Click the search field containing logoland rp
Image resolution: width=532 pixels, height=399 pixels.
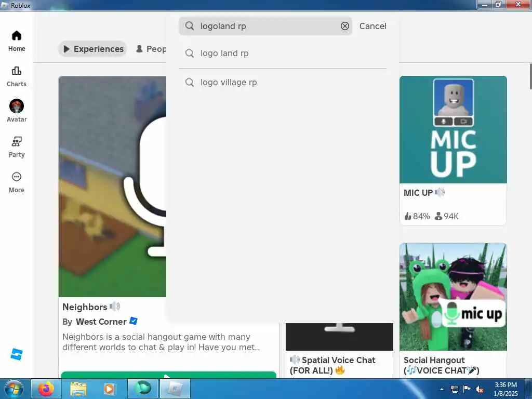point(265,26)
